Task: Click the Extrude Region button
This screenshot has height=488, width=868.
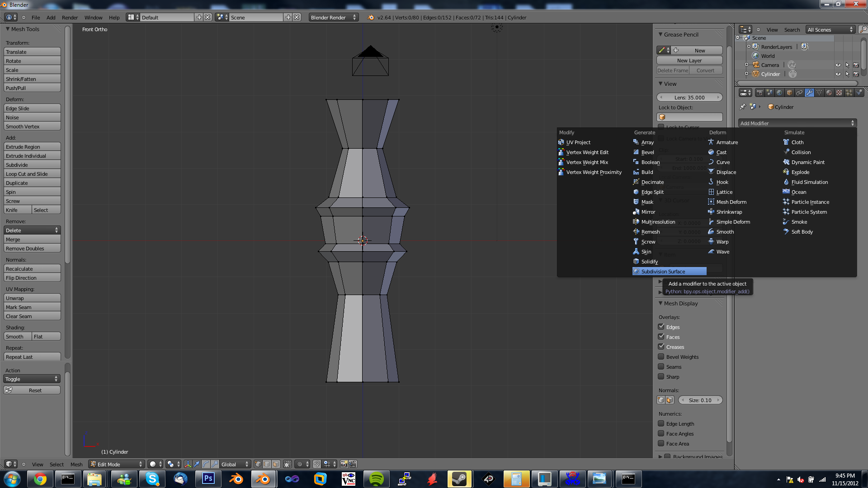Action: (32, 146)
